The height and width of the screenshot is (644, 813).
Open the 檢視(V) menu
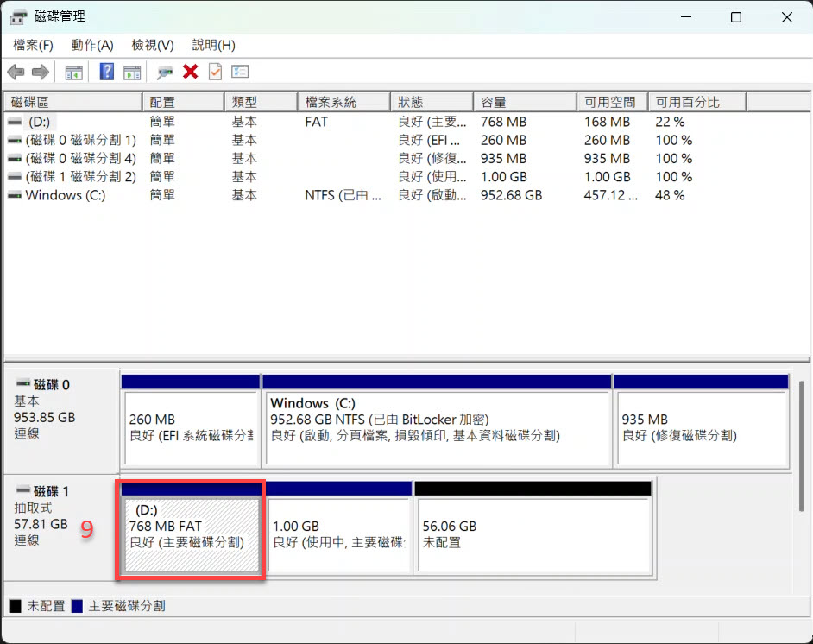tap(153, 45)
